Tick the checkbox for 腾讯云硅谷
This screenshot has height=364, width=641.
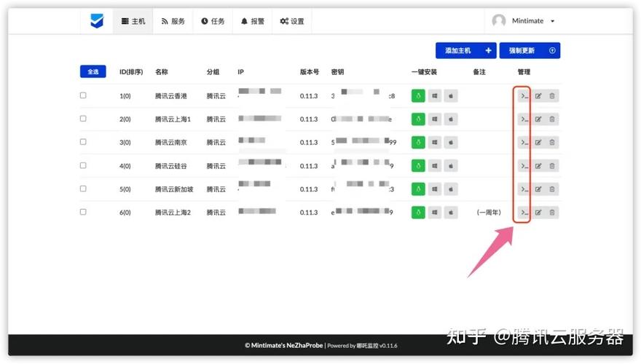(x=83, y=165)
